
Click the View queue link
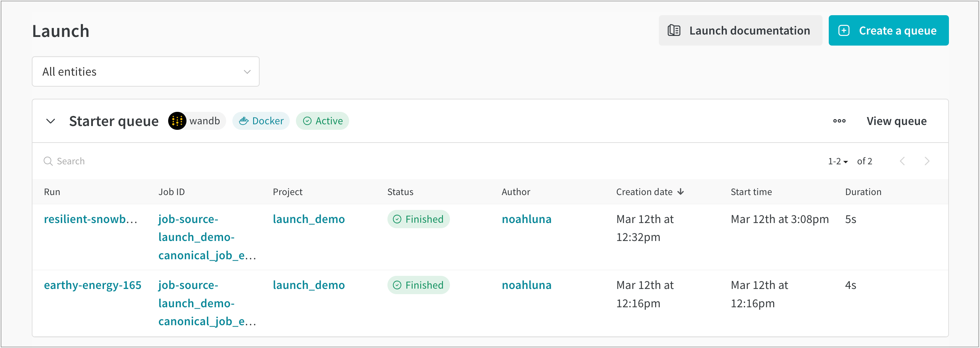[896, 120]
